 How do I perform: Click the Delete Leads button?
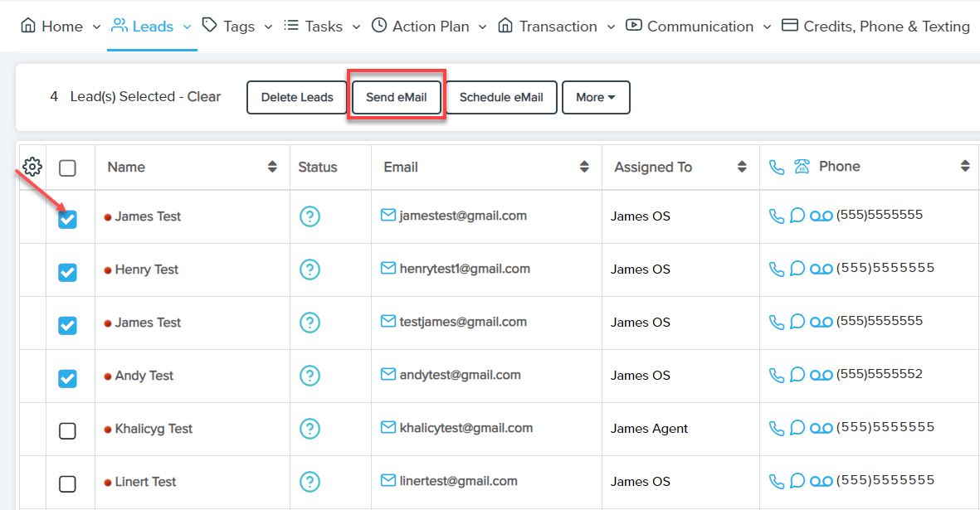coord(297,97)
